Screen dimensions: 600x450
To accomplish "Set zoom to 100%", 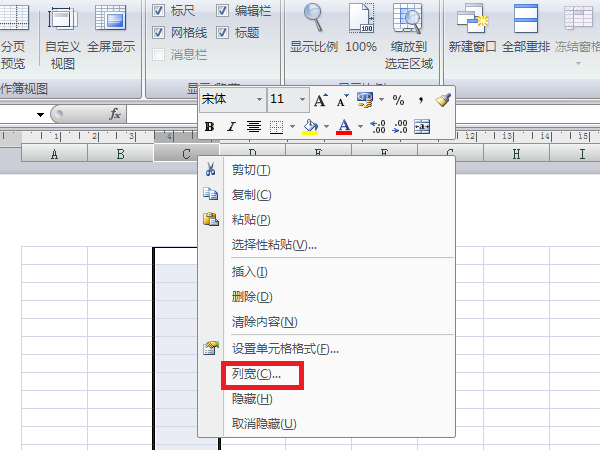I will [361, 29].
